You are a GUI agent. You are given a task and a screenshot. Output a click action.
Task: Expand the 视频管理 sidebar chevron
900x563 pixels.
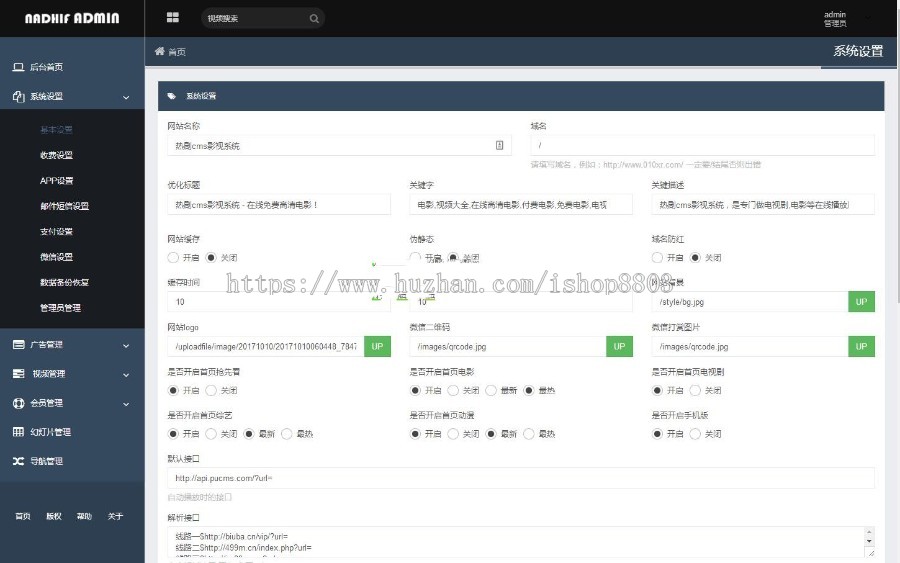coord(126,375)
